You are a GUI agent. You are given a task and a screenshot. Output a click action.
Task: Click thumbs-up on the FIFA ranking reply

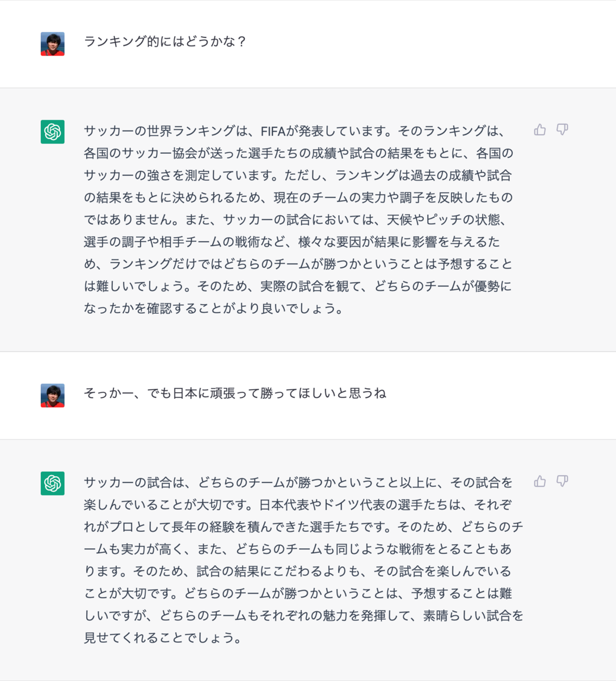point(540,130)
